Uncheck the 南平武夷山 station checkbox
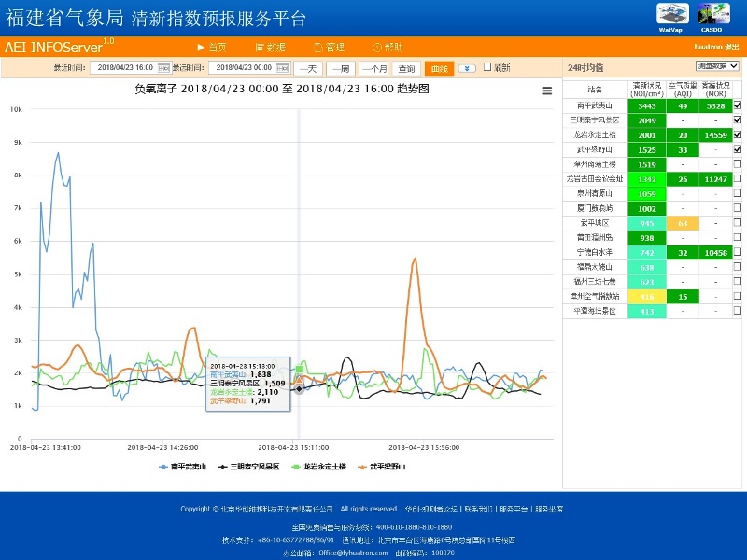The width and height of the screenshot is (747, 560). pyautogui.click(x=737, y=106)
